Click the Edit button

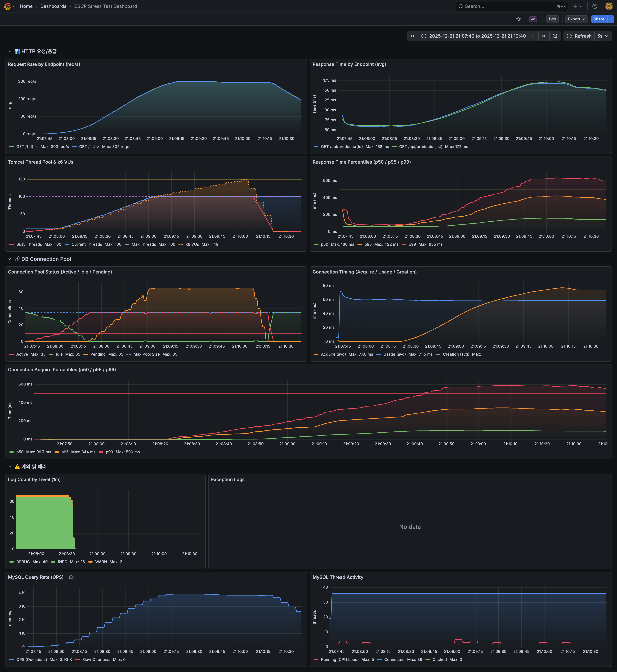tap(552, 19)
